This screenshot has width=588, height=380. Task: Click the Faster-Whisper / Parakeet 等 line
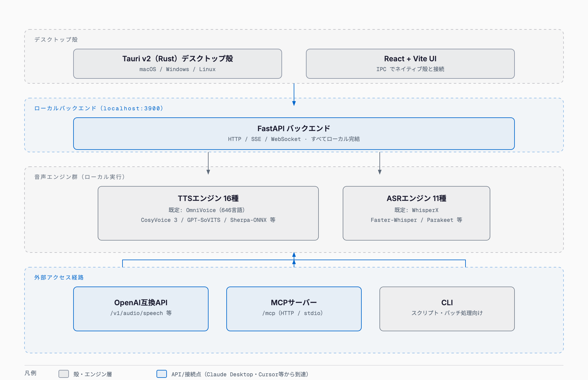pos(417,220)
